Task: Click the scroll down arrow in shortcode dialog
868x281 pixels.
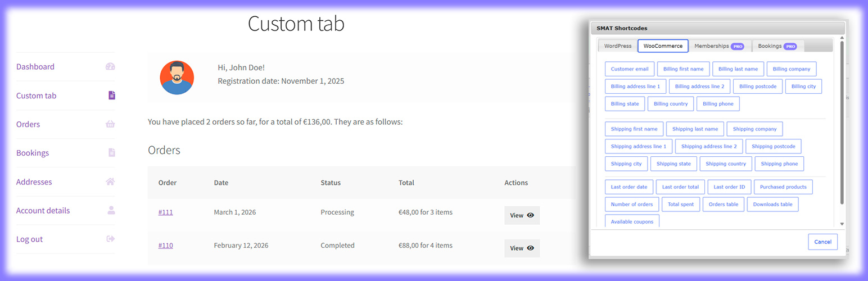Action: click(842, 224)
